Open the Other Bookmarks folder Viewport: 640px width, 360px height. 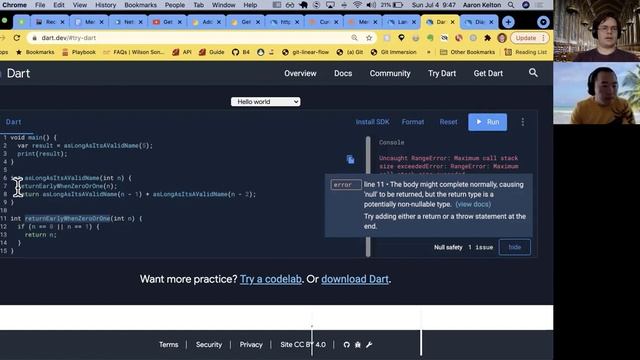[467, 52]
